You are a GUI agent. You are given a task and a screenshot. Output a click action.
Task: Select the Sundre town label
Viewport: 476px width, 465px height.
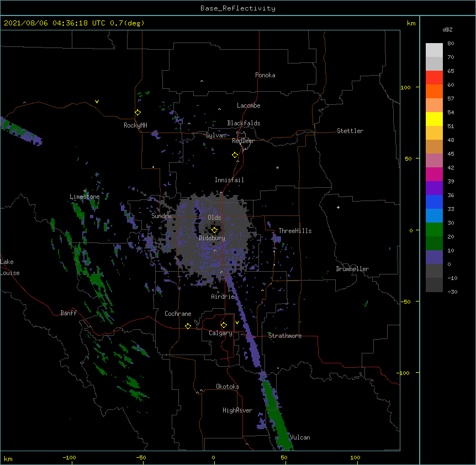(x=161, y=216)
